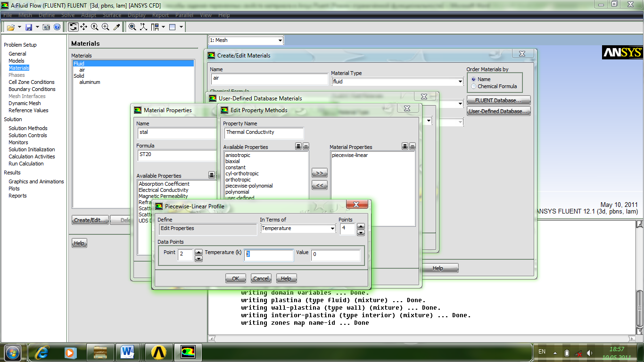This screenshot has height=362, width=644.
Task: Open the blue help question icon
Action: 57,27
